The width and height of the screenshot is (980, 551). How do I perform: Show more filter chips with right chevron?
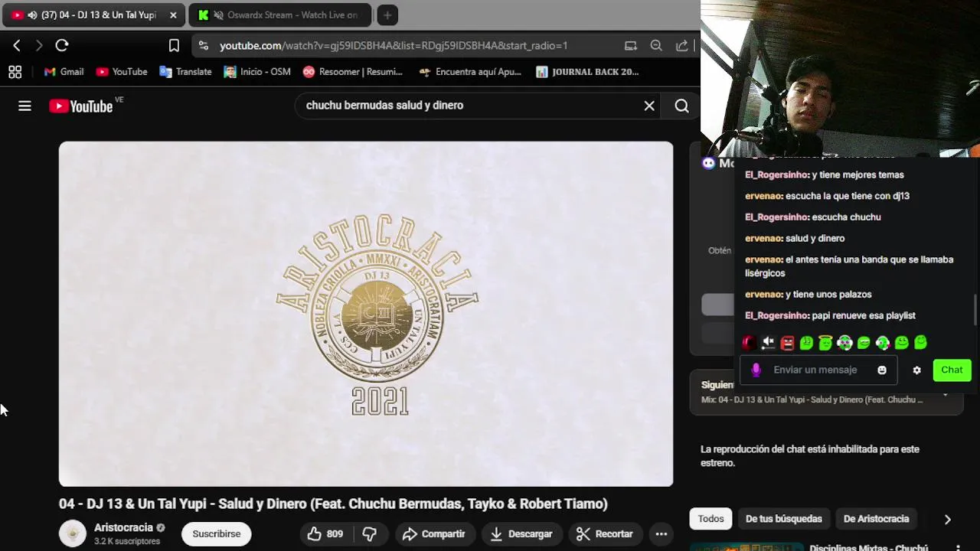click(x=947, y=519)
